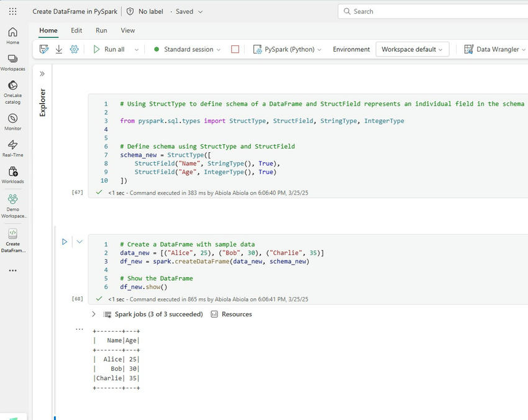Click the Name|Age output header row
Viewport: 528px width, 420px height.
point(117,340)
